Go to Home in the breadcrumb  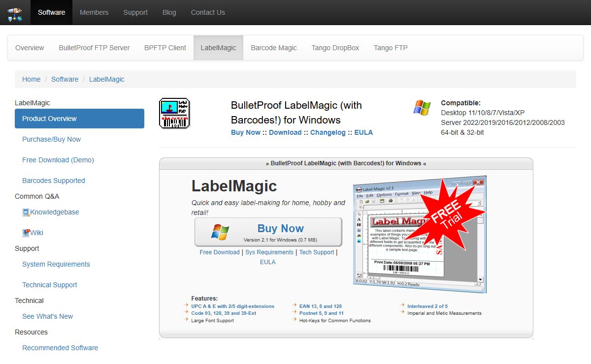click(31, 79)
